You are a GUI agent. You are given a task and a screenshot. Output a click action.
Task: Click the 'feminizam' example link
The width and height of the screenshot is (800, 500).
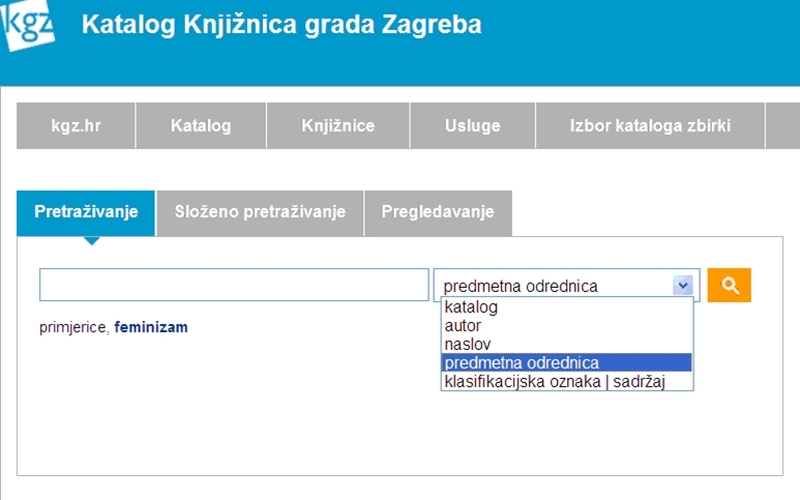click(151, 327)
